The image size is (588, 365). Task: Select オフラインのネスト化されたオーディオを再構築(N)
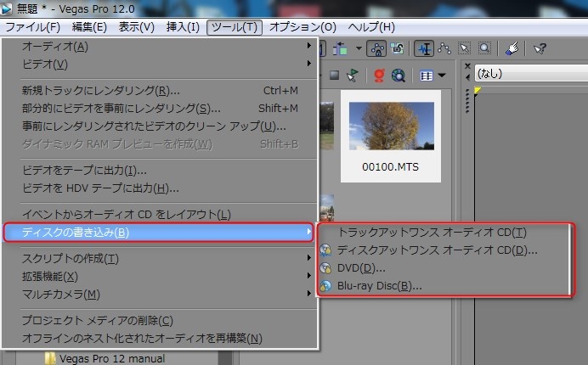pos(160,339)
